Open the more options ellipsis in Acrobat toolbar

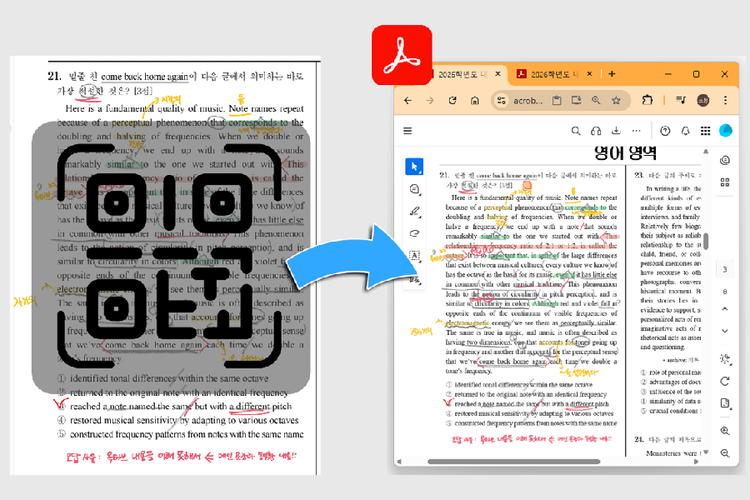(x=636, y=131)
